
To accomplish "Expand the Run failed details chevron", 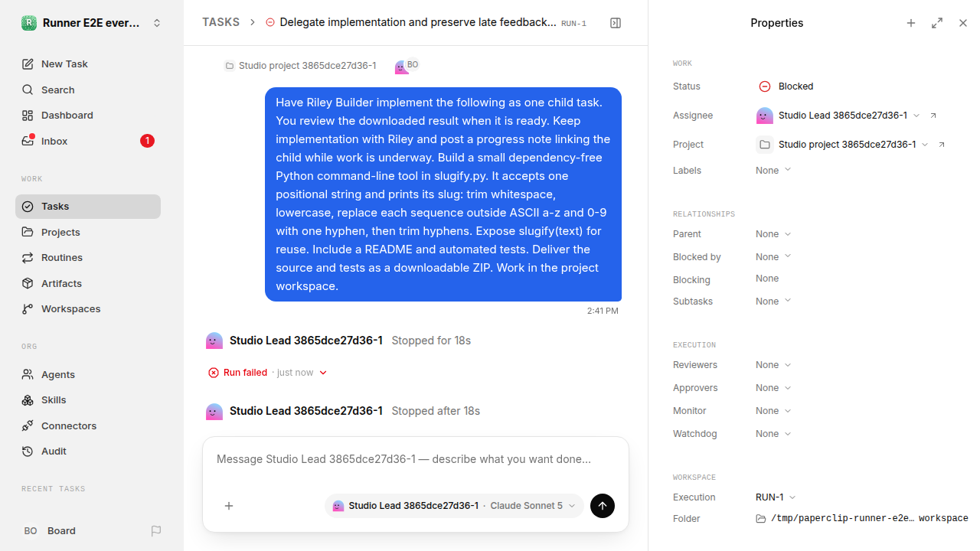I will (323, 373).
